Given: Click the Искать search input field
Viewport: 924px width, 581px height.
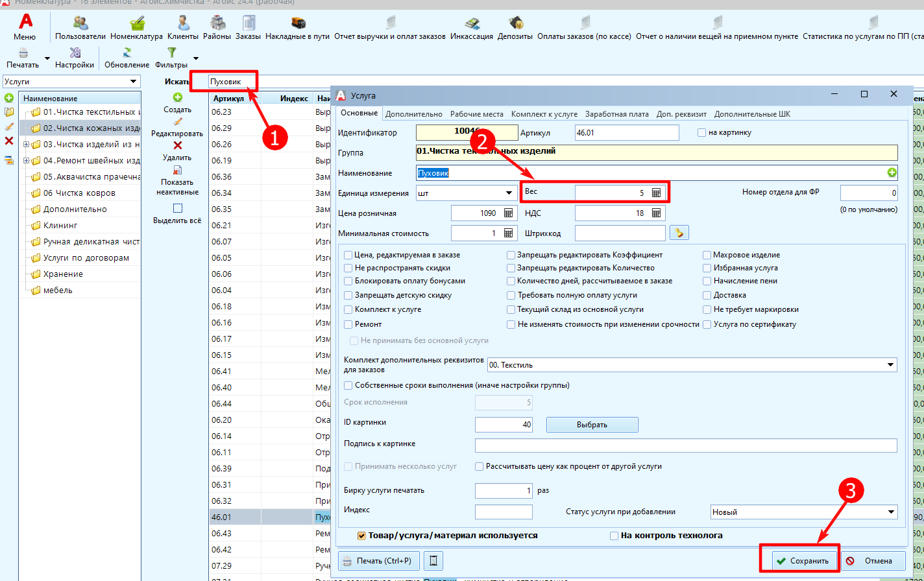Looking at the screenshot, I should 232,82.
